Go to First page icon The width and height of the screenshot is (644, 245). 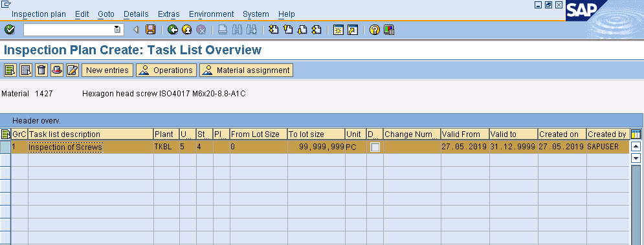pos(274,30)
